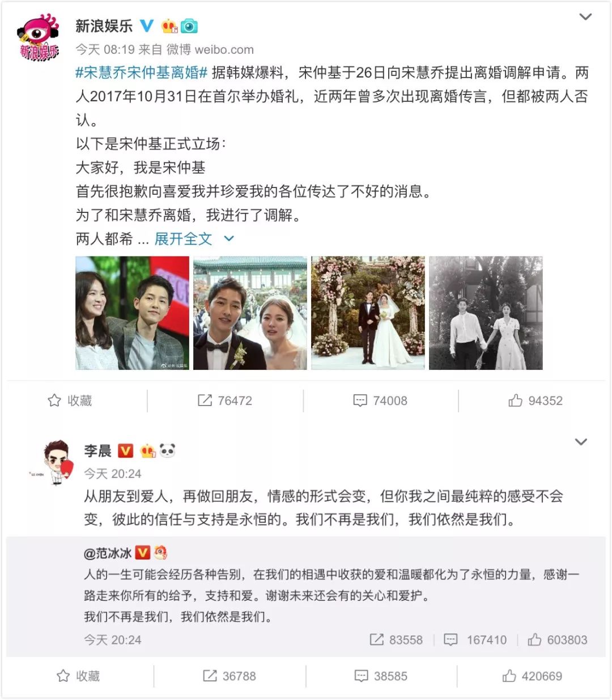Open the dropdown chevron on 李晨's post

[x=581, y=442]
